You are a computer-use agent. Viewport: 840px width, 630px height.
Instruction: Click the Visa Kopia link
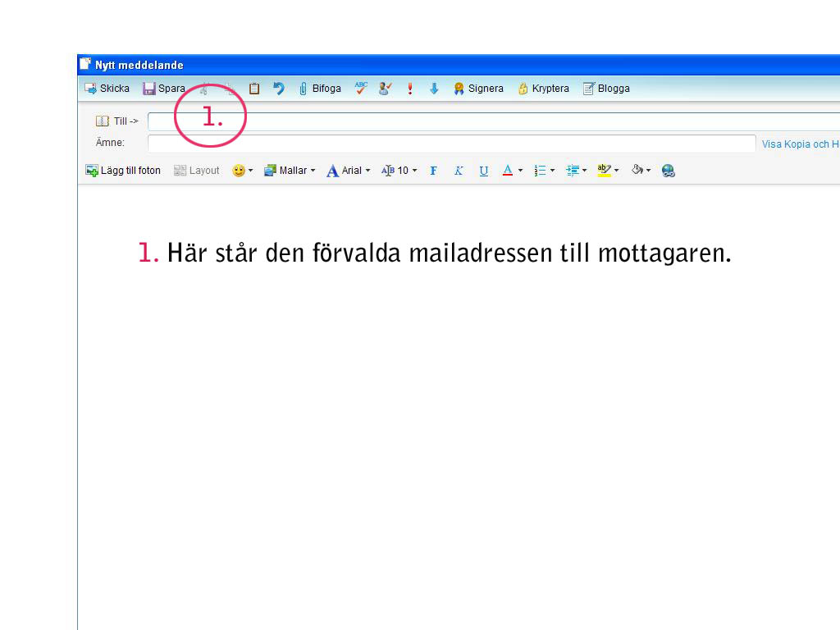[800, 144]
